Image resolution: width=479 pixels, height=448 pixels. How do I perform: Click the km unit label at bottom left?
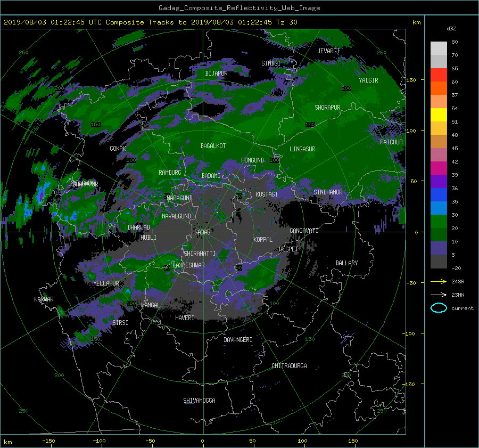(7, 442)
